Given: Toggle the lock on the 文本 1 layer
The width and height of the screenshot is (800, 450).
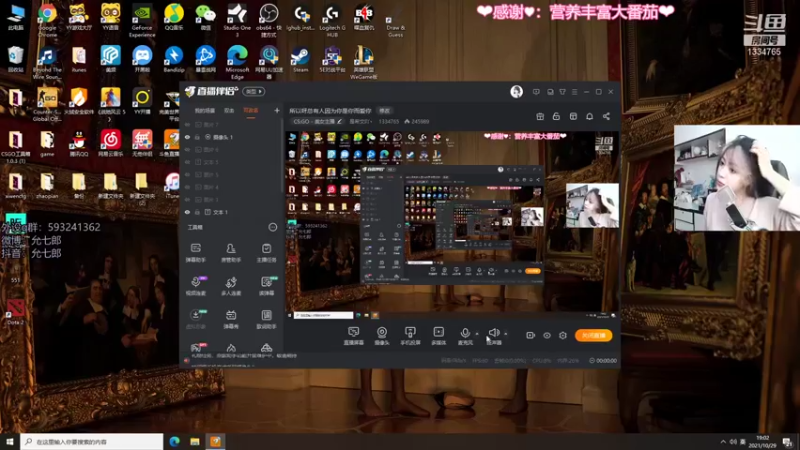Looking at the screenshot, I should (x=197, y=212).
